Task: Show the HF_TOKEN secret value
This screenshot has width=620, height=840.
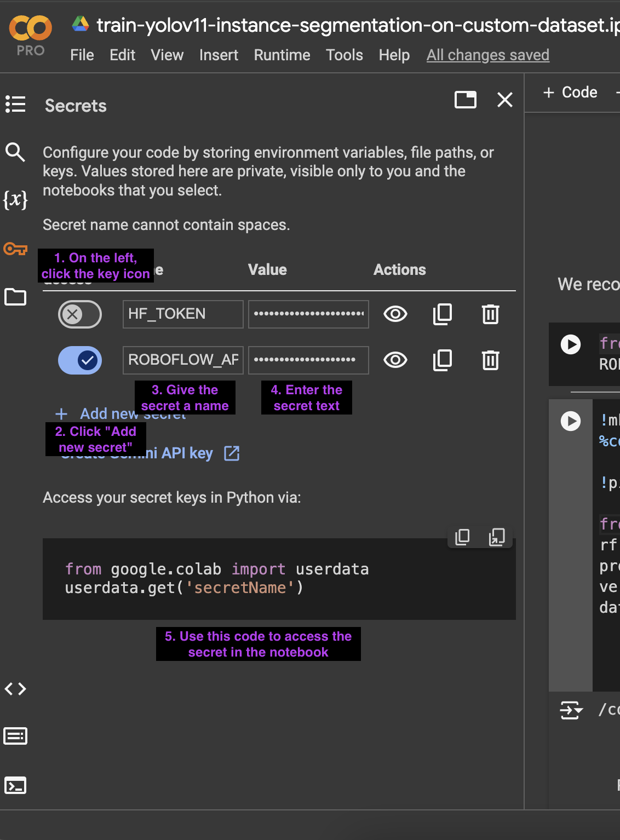Action: 395,314
